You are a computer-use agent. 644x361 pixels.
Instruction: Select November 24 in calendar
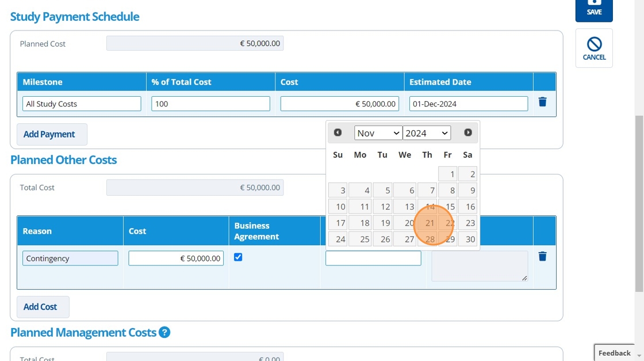coord(338,239)
